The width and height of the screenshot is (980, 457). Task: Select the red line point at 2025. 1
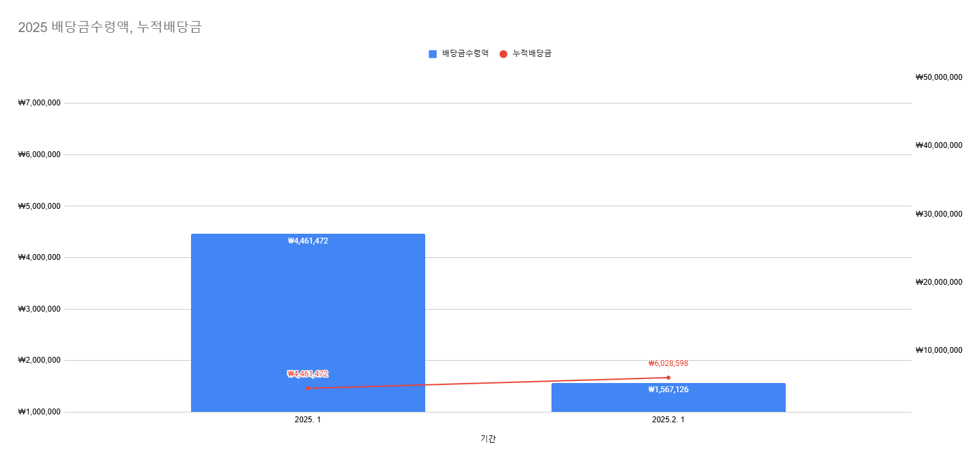[x=307, y=388]
